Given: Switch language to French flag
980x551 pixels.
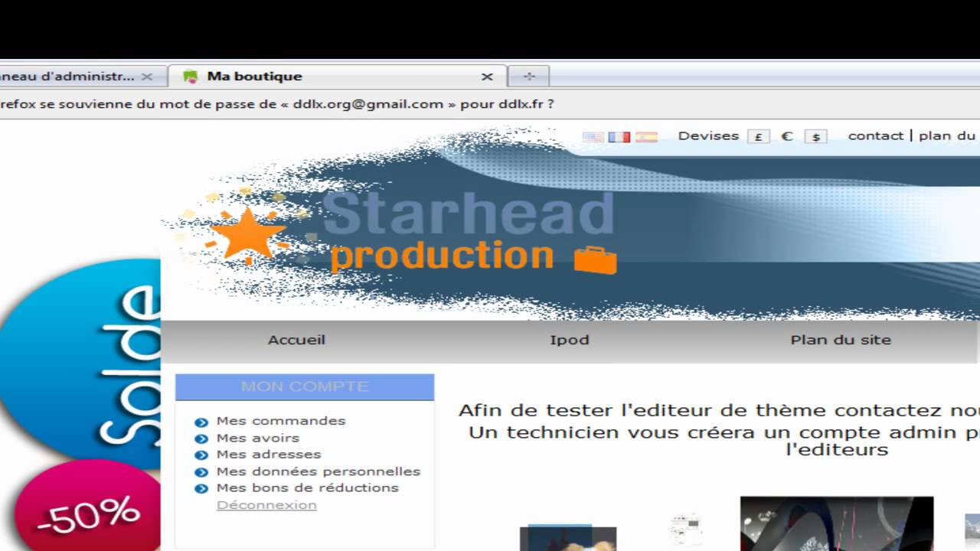Looking at the screenshot, I should [619, 137].
